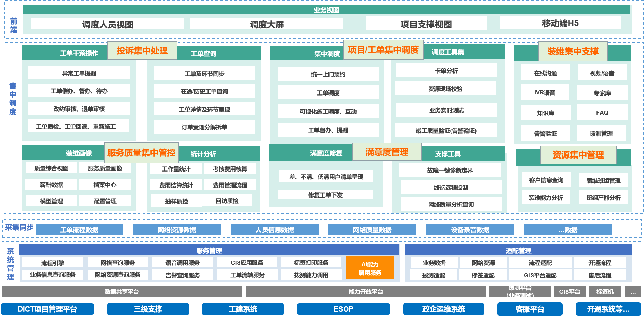Click the ESOP system button
This screenshot has height=316, width=644.
click(x=343, y=309)
